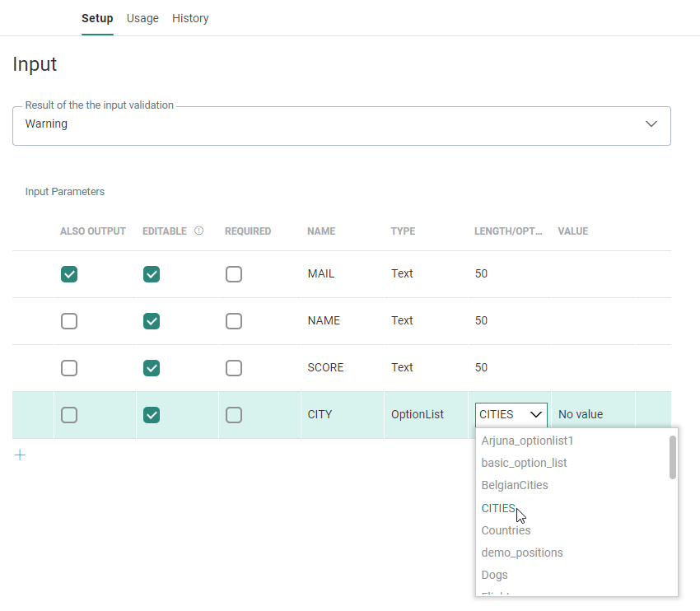Select the Setup tab

coord(97,18)
